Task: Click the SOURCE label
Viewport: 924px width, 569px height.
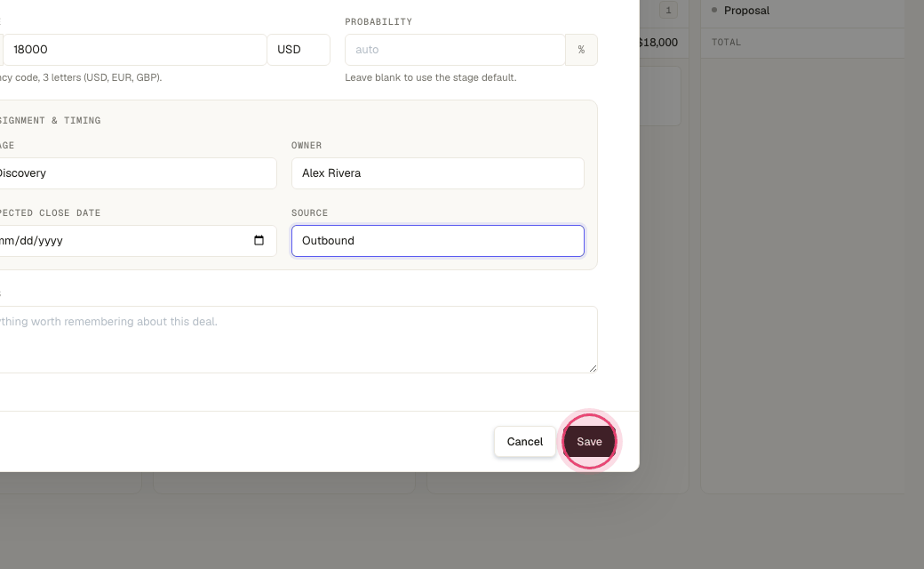Action: click(309, 212)
